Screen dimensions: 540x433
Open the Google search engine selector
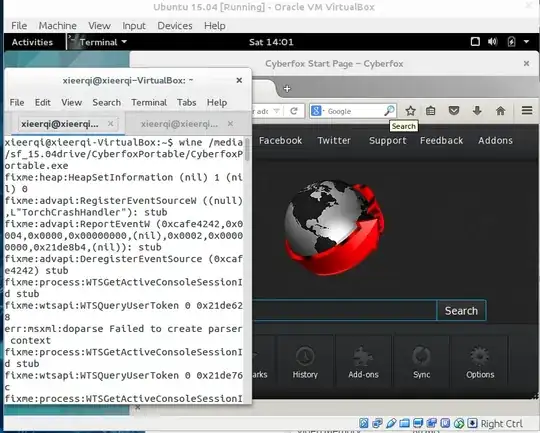(x=318, y=111)
